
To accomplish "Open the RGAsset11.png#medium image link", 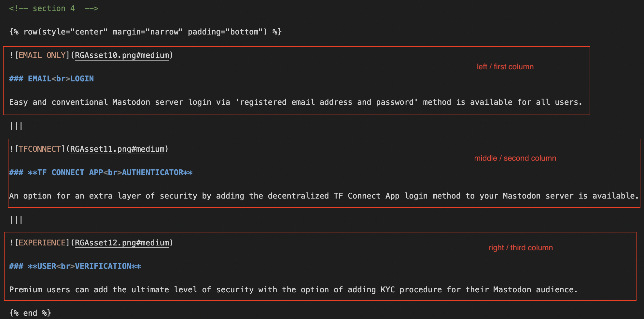I will 117,149.
